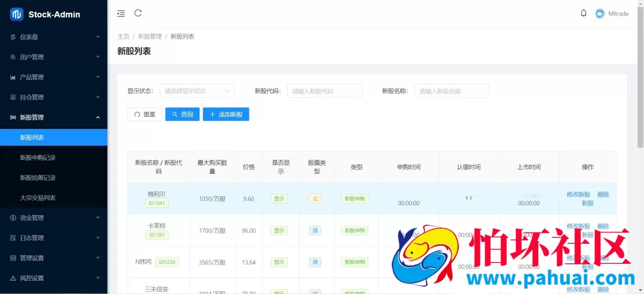The image size is (644, 294).
Task: Open the 资金管理 menu item
Action: click(54, 218)
